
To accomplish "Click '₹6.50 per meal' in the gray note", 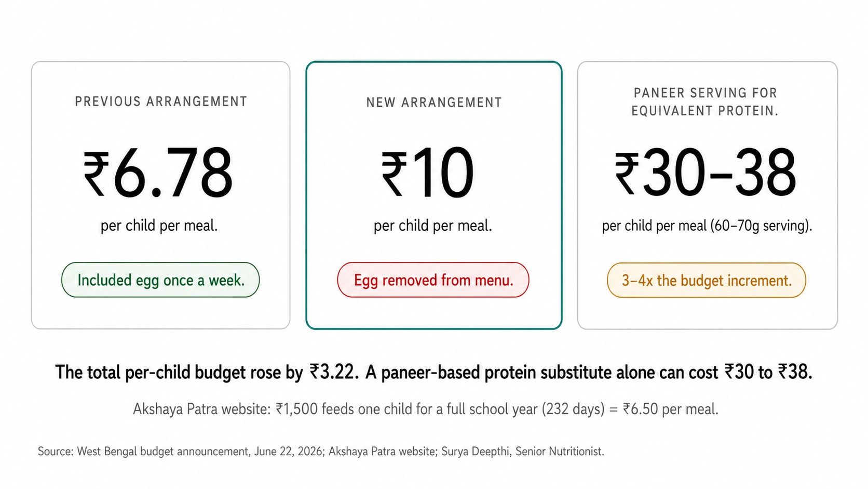I will click(670, 409).
